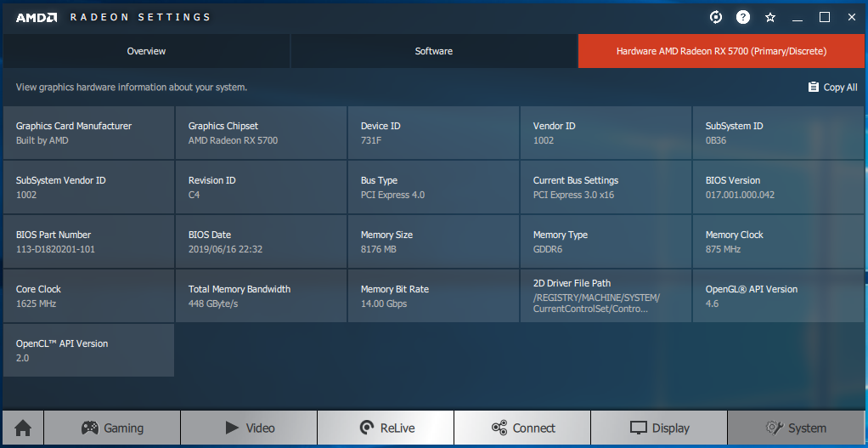The image size is (868, 448).
Task: Click the Vendor ID value 1002
Action: (x=544, y=140)
